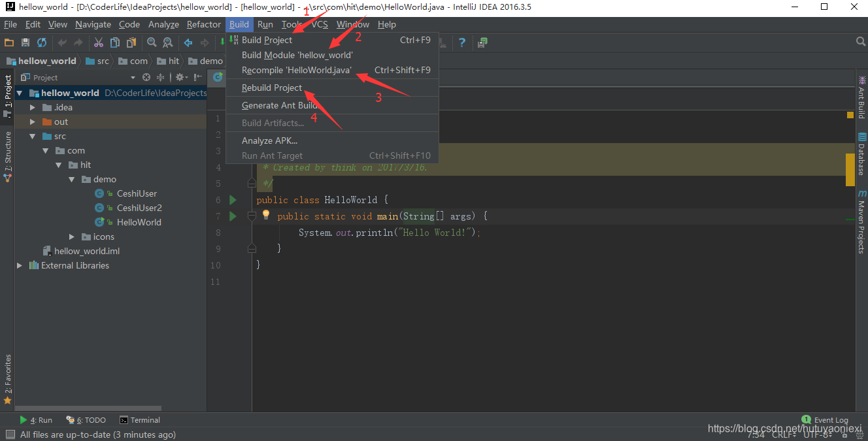Click tool windows toggle at bottom-left corner
This screenshot has height=441, width=868.
tap(10, 434)
